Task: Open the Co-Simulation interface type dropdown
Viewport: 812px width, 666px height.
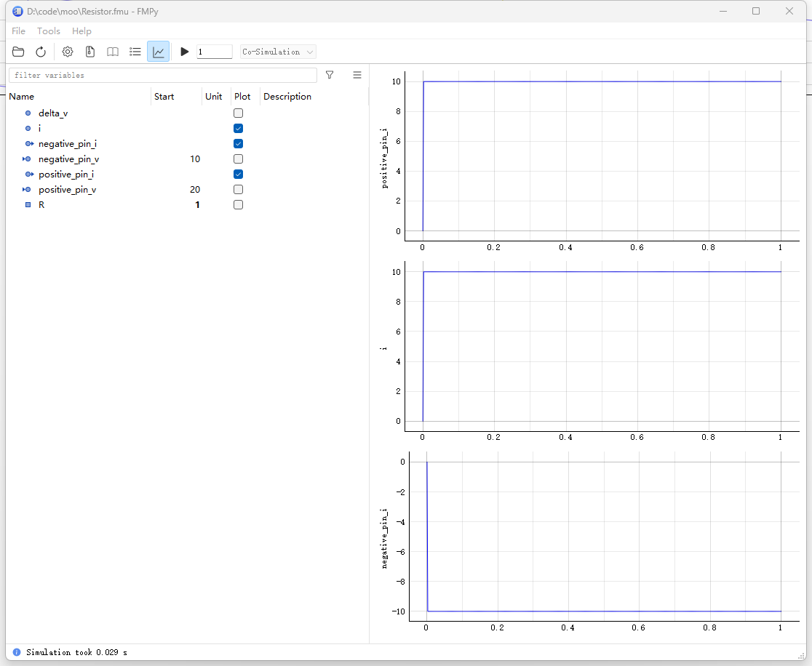Action: pyautogui.click(x=278, y=52)
